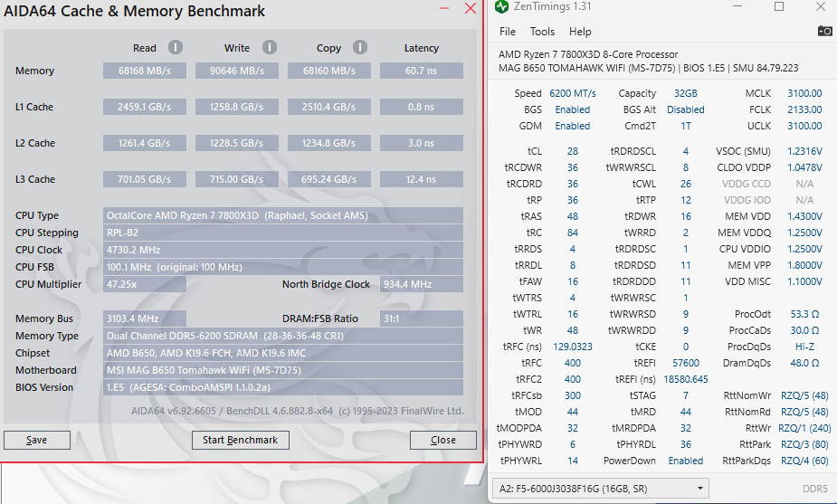
Task: Minimize the AIDA64 benchmark window
Action: pos(444,8)
